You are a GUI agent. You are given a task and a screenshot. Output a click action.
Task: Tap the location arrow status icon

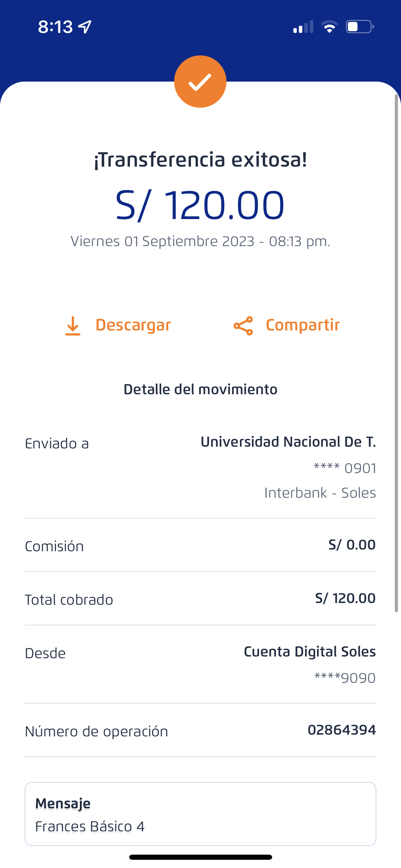(85, 27)
